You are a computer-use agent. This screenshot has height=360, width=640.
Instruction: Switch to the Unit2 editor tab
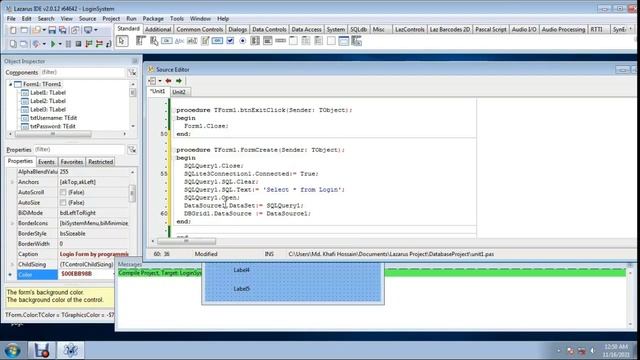(x=179, y=92)
